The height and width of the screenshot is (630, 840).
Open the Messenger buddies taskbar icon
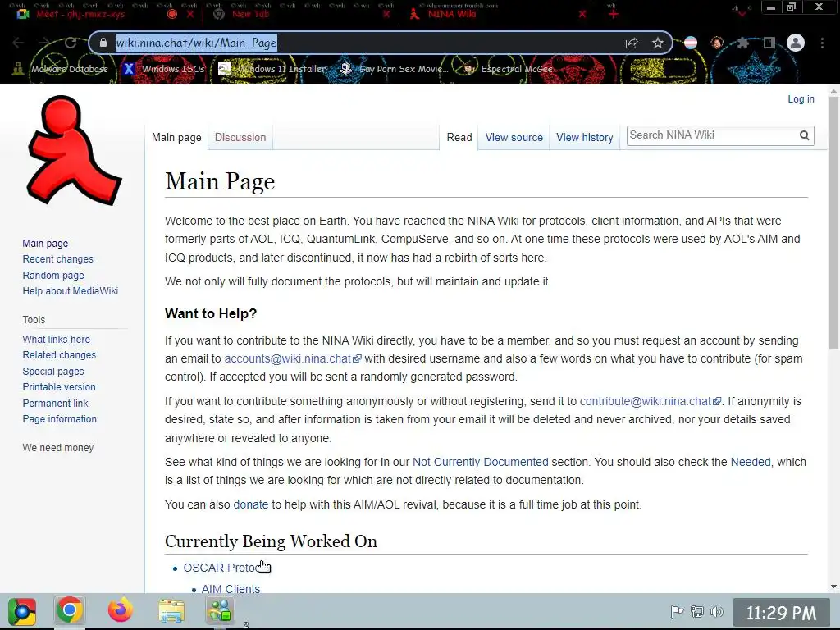[220, 610]
